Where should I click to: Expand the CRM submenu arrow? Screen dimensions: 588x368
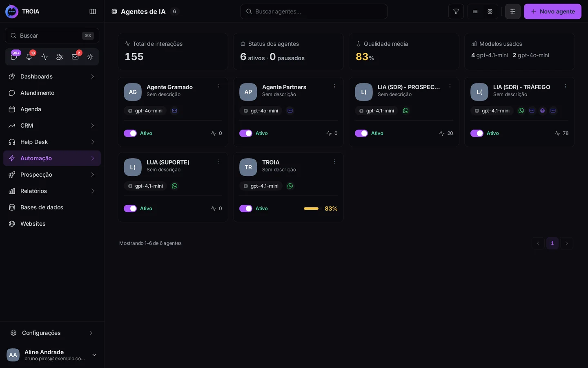(x=93, y=126)
